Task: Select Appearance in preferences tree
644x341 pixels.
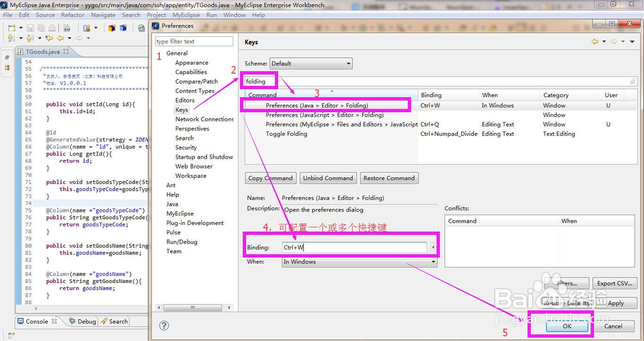Action: [192, 63]
